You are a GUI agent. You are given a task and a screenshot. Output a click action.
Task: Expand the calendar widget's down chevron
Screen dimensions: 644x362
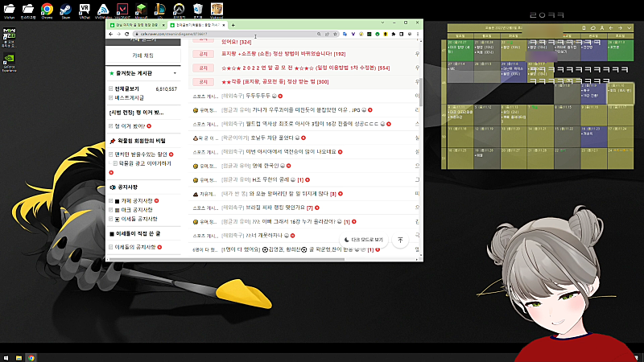click(x=629, y=28)
